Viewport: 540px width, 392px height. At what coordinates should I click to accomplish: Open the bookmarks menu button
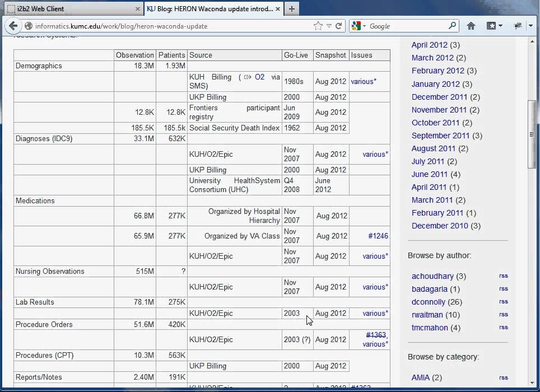(x=494, y=26)
